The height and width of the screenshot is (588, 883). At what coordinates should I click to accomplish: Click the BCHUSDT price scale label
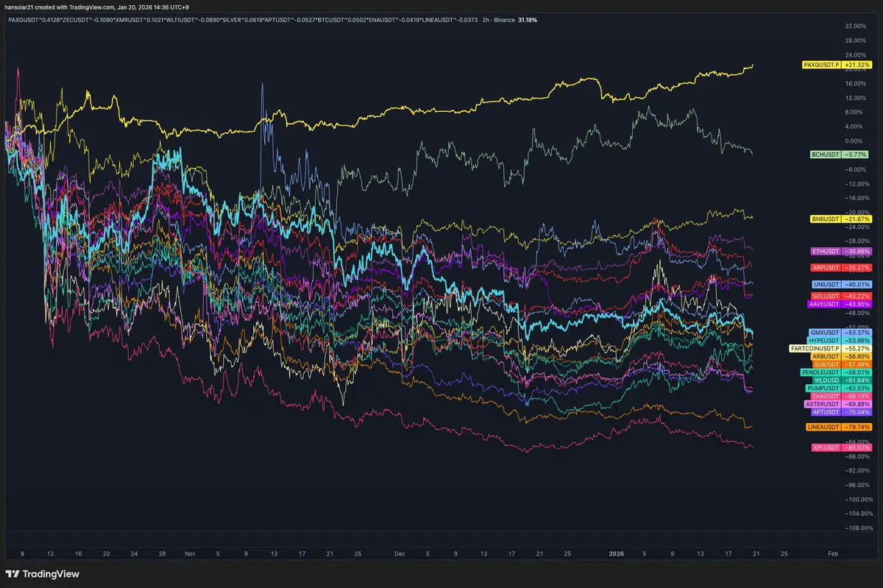840,155
